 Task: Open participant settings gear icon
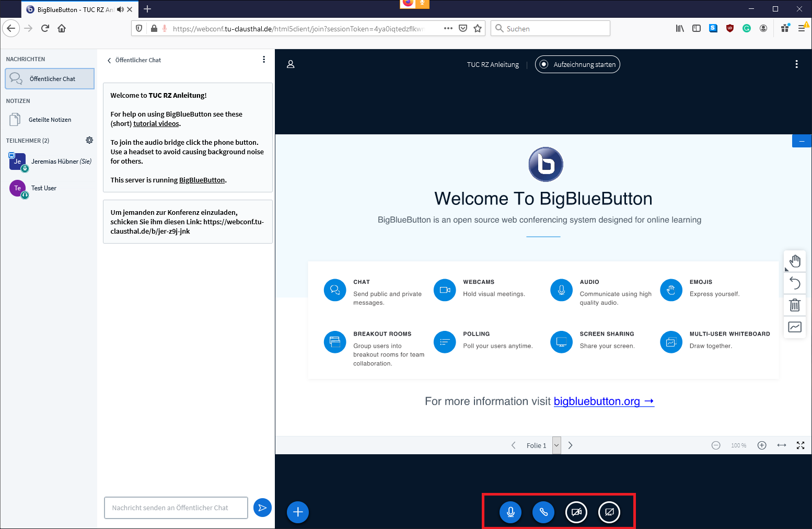(x=89, y=140)
